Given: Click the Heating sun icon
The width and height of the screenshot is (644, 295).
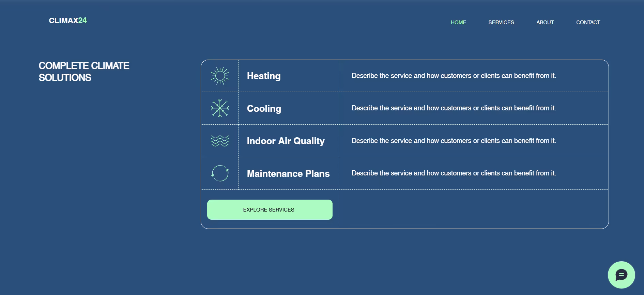Looking at the screenshot, I should click(x=220, y=76).
